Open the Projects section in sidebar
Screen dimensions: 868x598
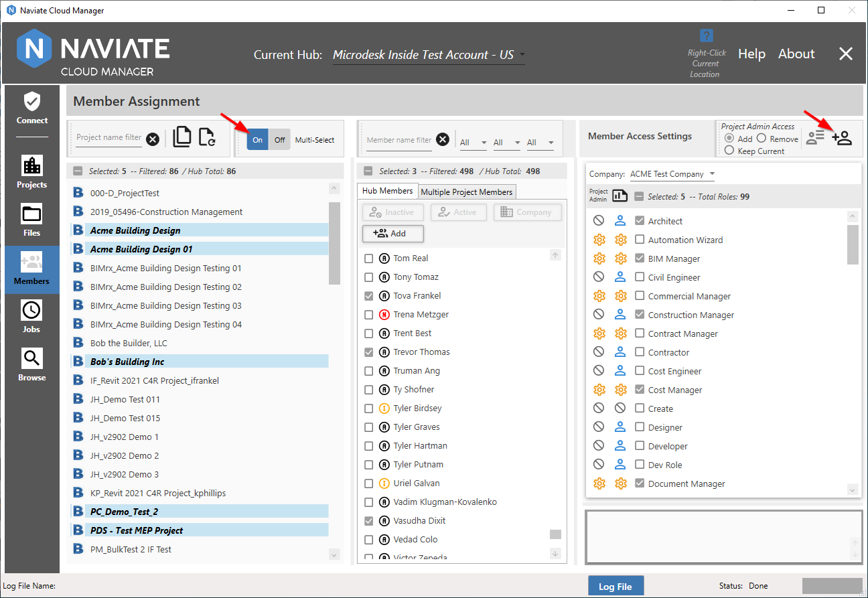point(32,172)
